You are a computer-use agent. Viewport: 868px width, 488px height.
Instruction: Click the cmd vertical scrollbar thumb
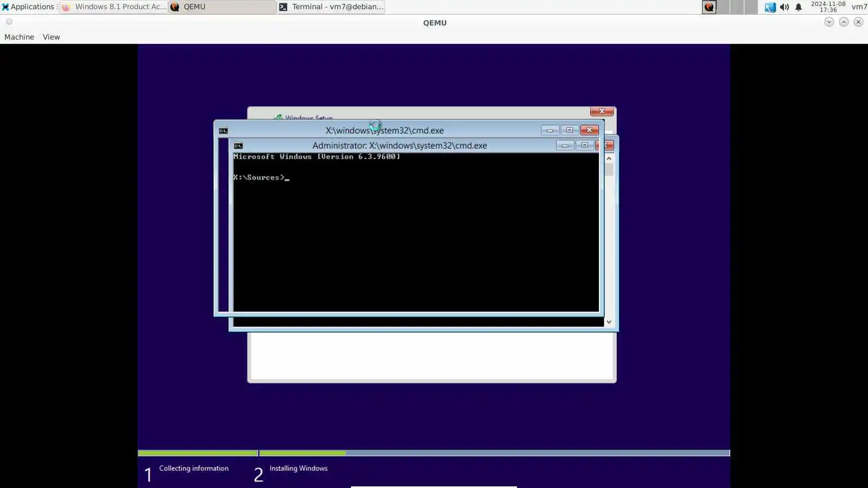point(609,170)
